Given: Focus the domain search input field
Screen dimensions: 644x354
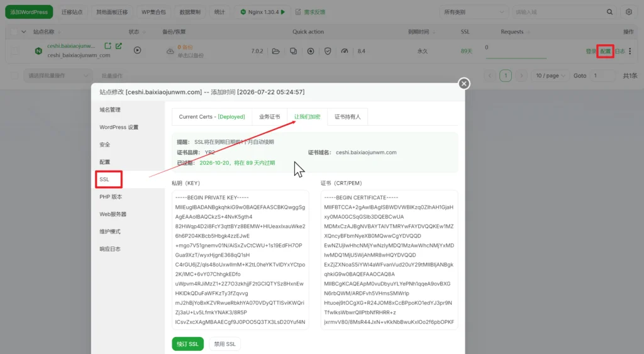Looking at the screenshot, I should coord(558,12).
